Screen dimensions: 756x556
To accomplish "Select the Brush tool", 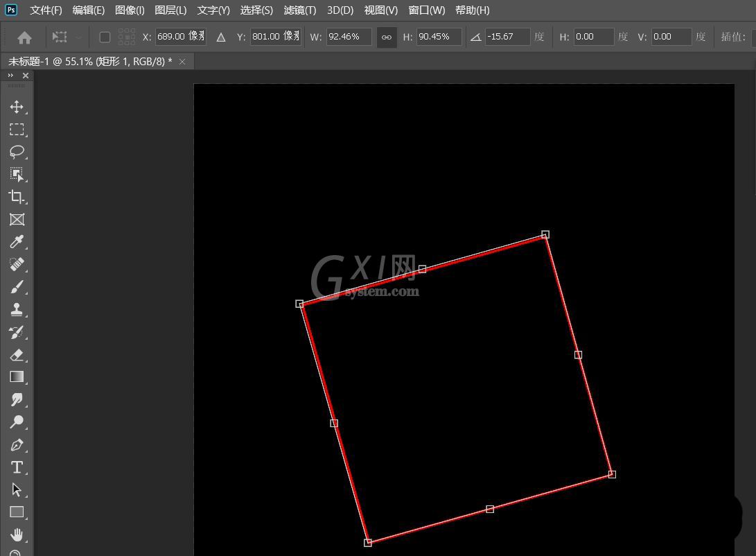I will click(17, 287).
